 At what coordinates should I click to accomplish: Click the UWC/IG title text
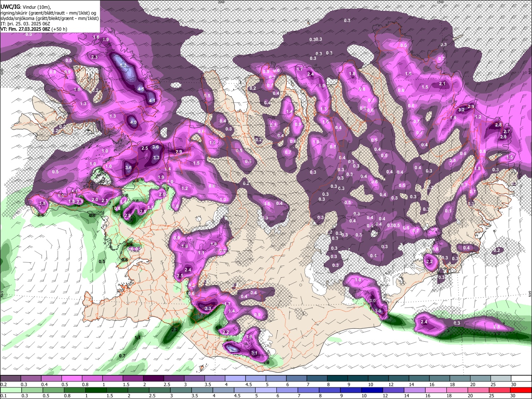pos(10,7)
